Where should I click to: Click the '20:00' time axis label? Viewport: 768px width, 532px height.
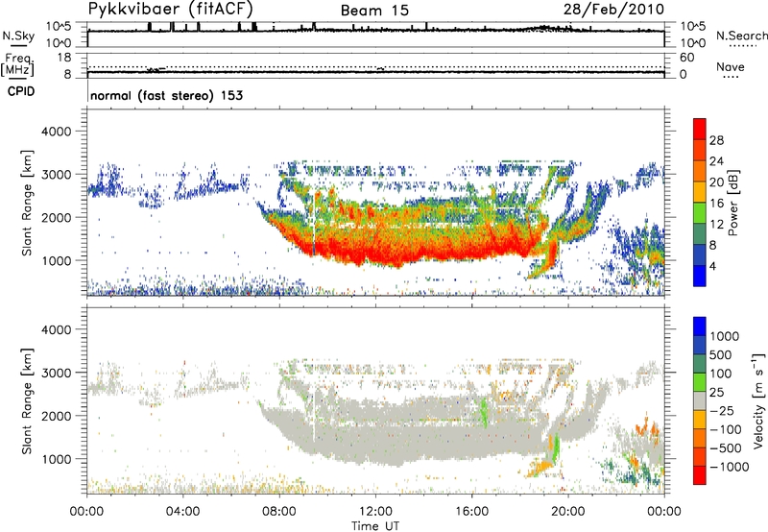pyautogui.click(x=568, y=512)
